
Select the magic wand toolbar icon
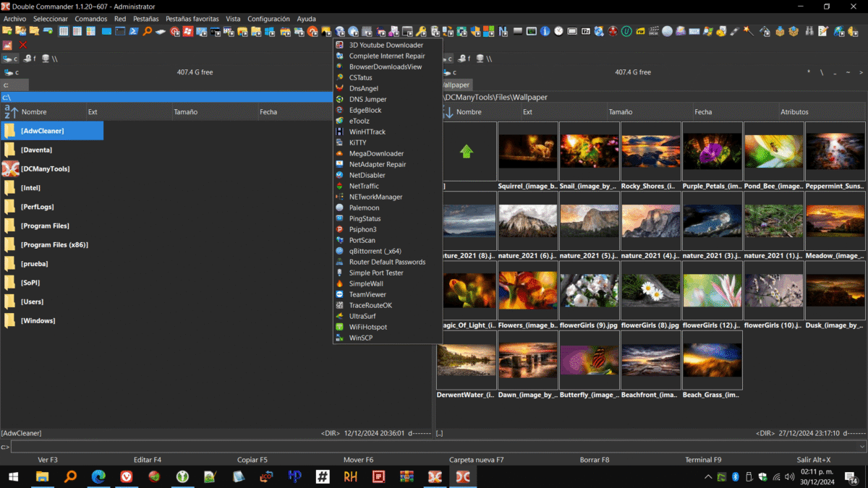tap(748, 31)
